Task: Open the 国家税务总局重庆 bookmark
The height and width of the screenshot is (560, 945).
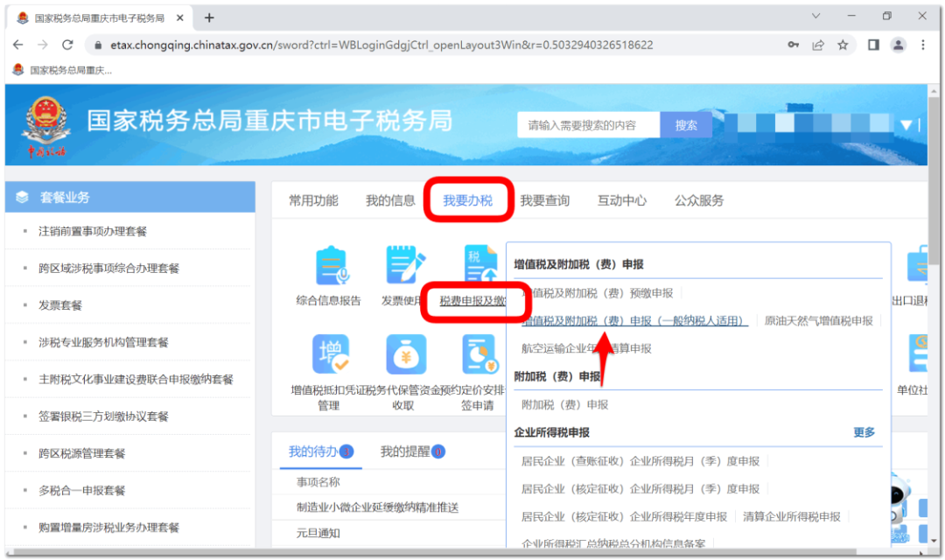Action: point(62,70)
